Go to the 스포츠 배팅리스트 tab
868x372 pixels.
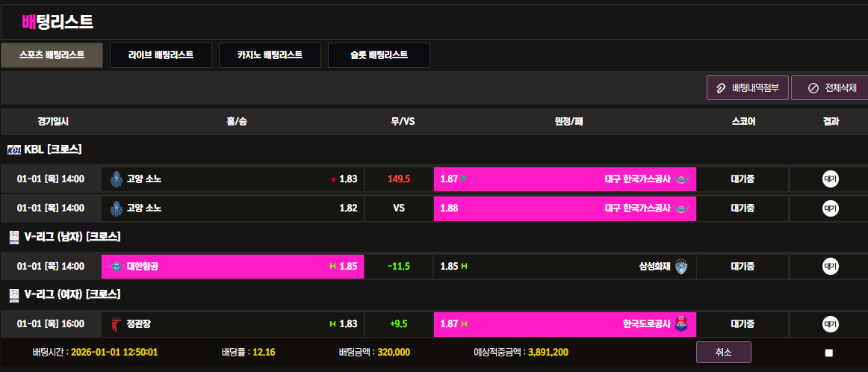[x=52, y=55]
